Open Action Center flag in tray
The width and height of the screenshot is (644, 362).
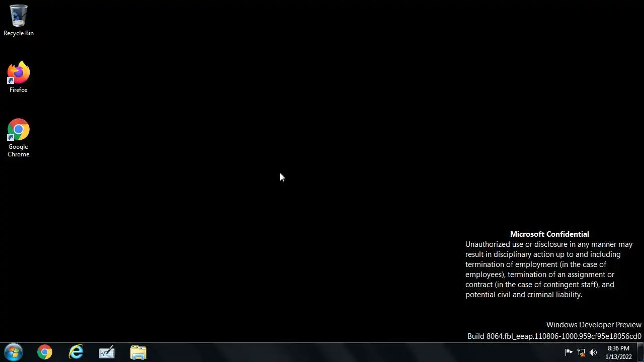tap(569, 352)
